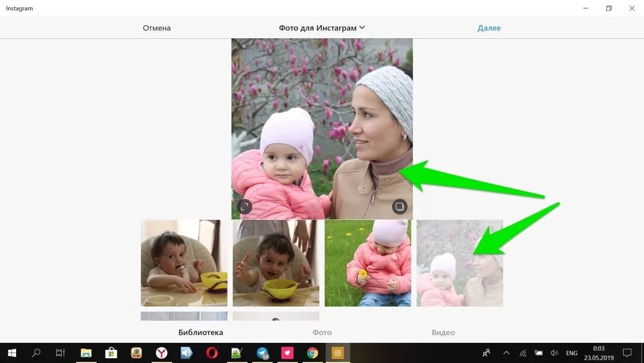The width and height of the screenshot is (644, 363).
Task: Switch to the Библиотека tab
Action: tap(200, 332)
